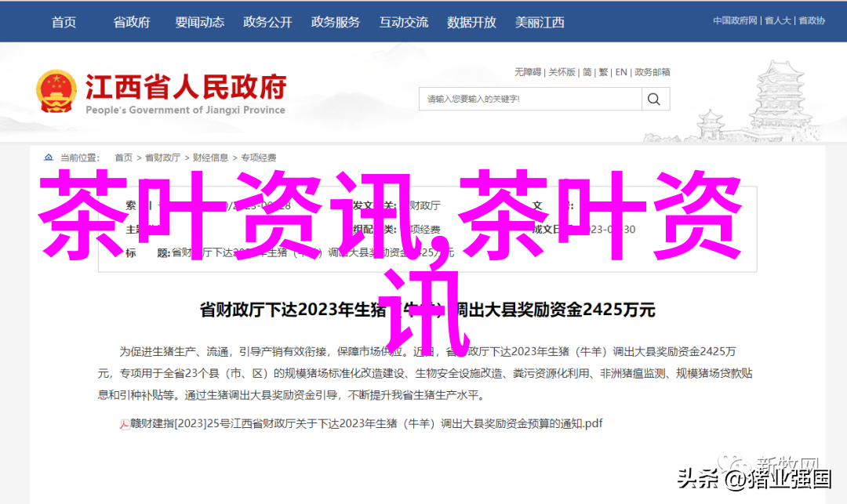Click the home icon beside 当前位置
The height and width of the screenshot is (504, 847).
(49, 158)
